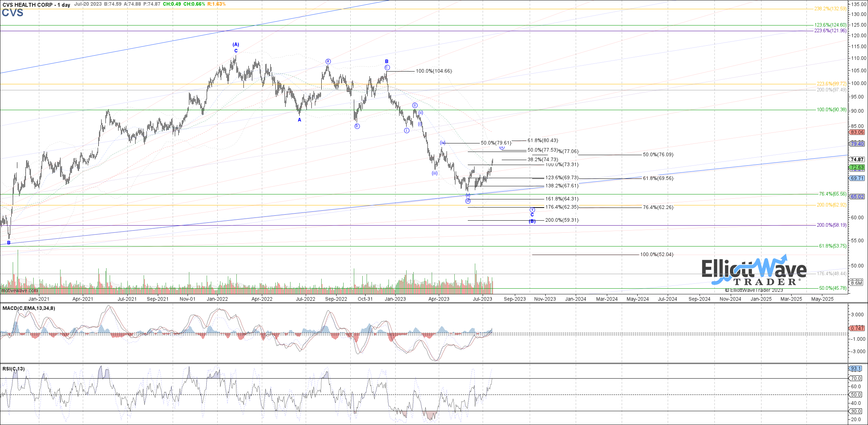The image size is (868, 425).
Task: Click the 161.8%(64.31) extension label
Action: point(562,199)
